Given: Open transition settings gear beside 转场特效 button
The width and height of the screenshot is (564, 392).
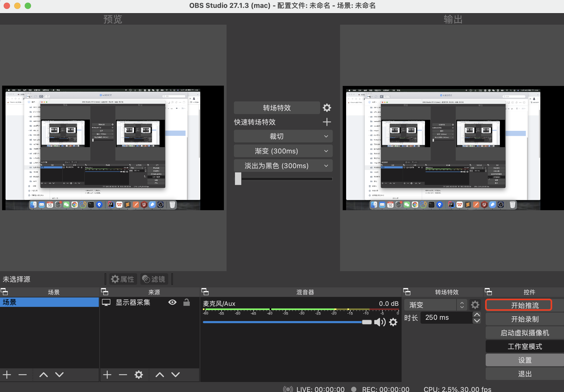Looking at the screenshot, I should point(327,108).
